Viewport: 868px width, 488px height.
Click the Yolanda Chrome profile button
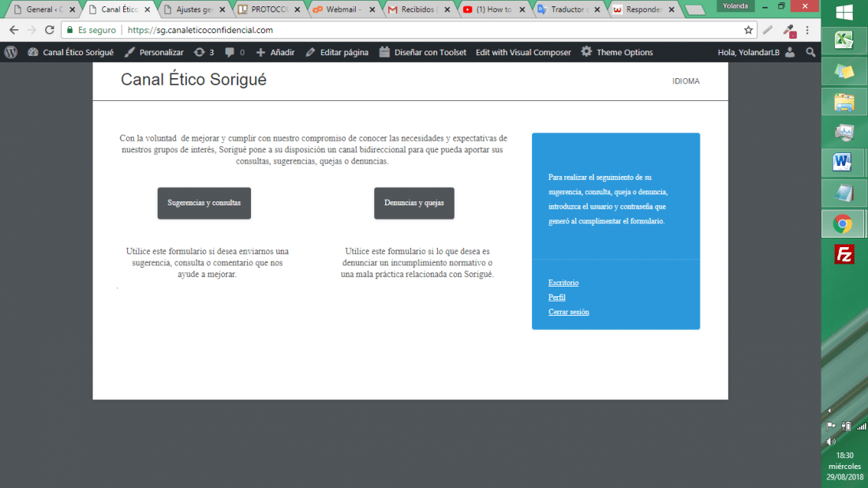pyautogui.click(x=735, y=6)
